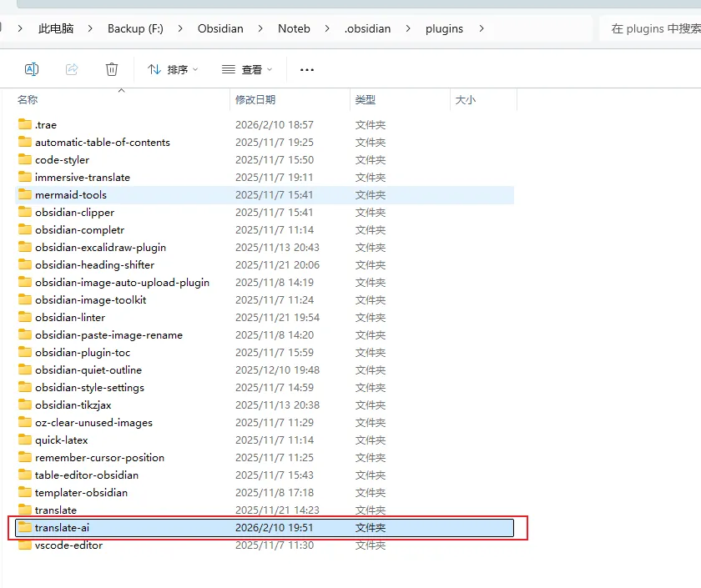Click the Noteb breadcrumb segment
Screen dimensions: 701x588
pyautogui.click(x=294, y=28)
